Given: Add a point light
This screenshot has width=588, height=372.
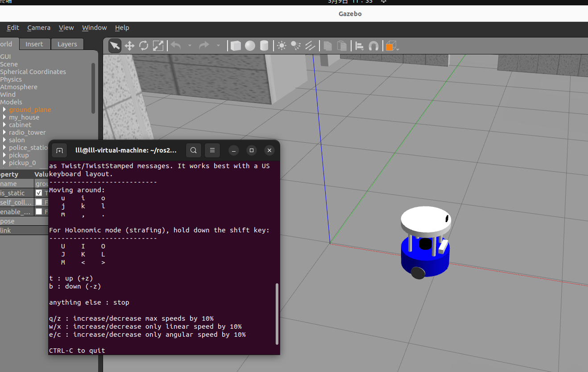Looking at the screenshot, I should [282, 45].
